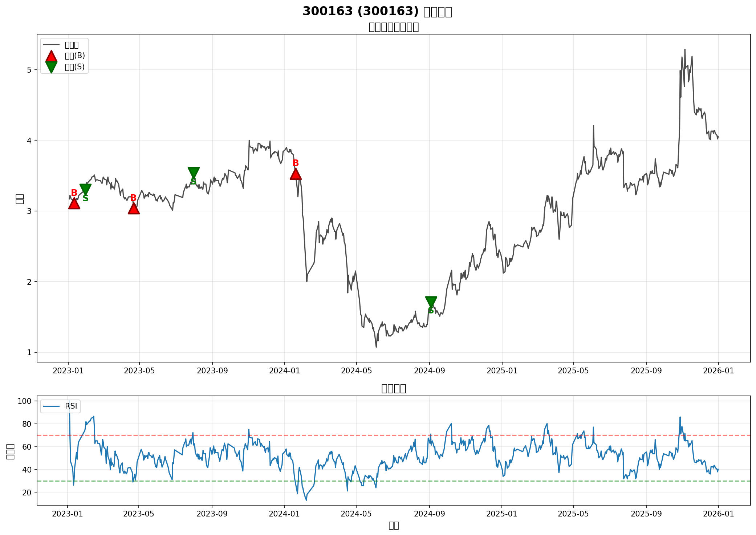Click the RSI axis tick label 100
The width and height of the screenshot is (756, 535).
[24, 401]
